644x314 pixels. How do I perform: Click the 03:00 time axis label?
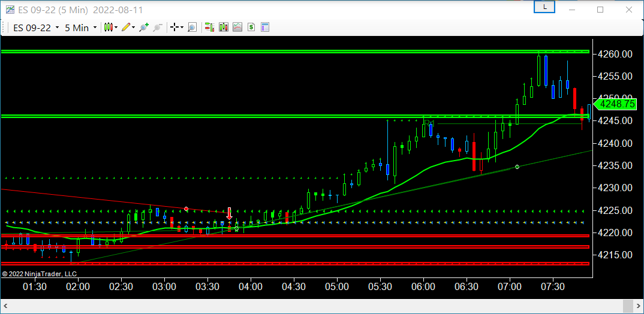(x=164, y=286)
